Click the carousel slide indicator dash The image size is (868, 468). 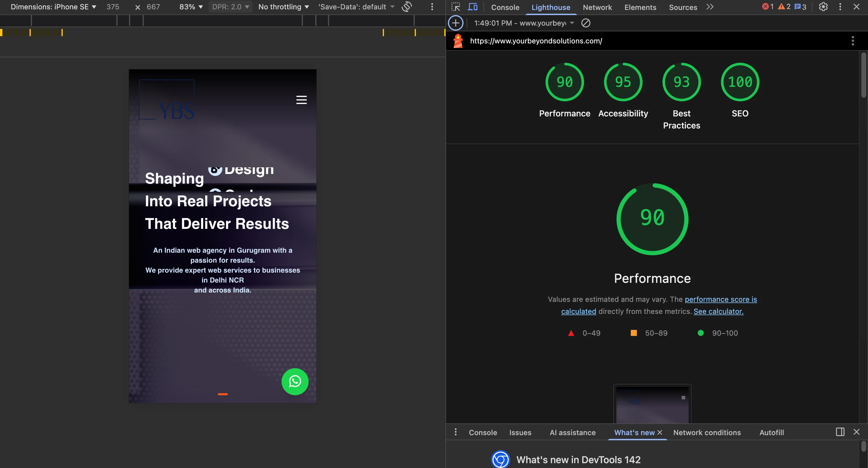(223, 394)
